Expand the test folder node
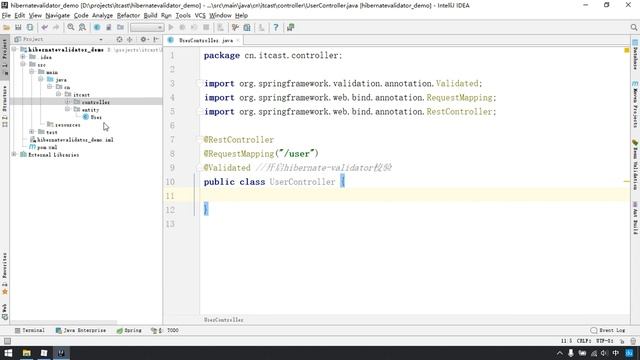 coord(32,132)
